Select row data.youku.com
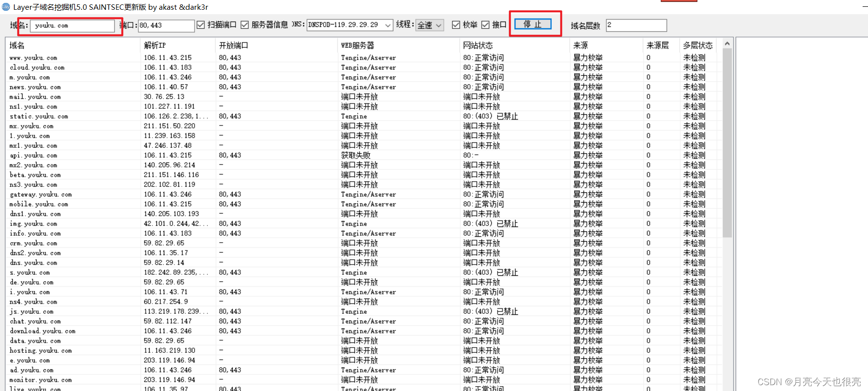868x391 pixels. (364, 341)
